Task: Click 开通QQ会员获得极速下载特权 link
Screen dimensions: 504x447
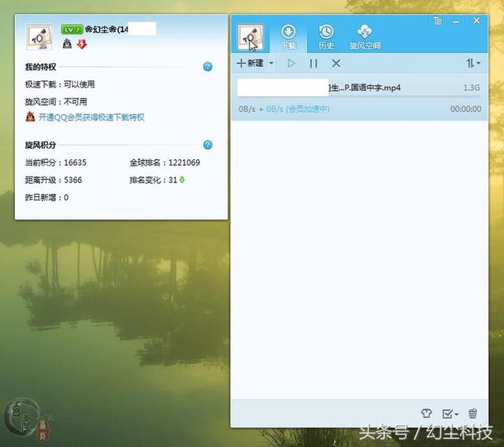Action: click(x=91, y=117)
